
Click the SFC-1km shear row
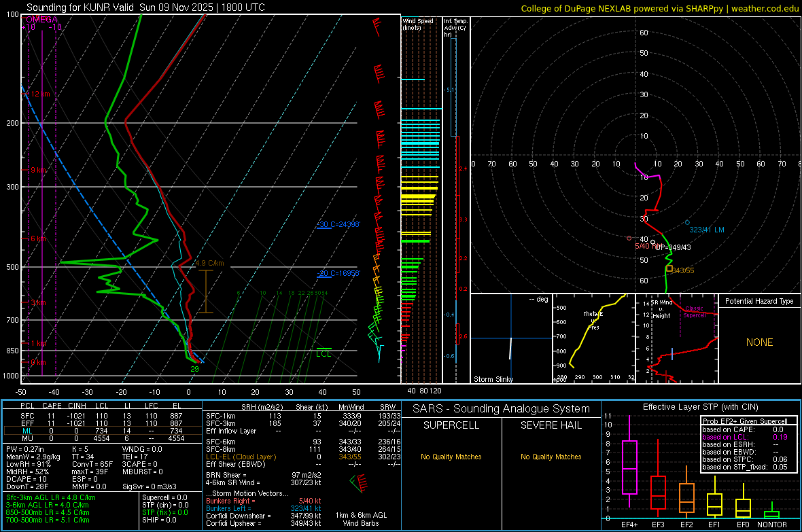tap(303, 416)
